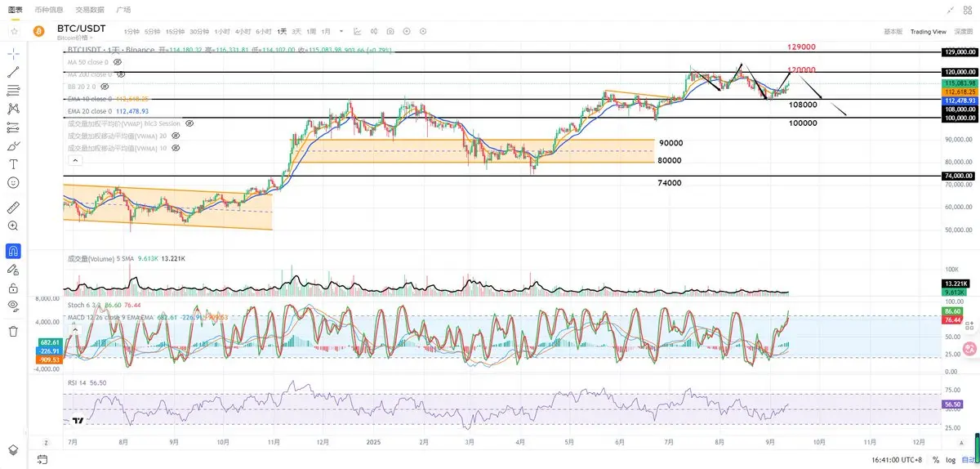Select the 1周 timeframe
The width and height of the screenshot is (980, 469).
(311, 31)
